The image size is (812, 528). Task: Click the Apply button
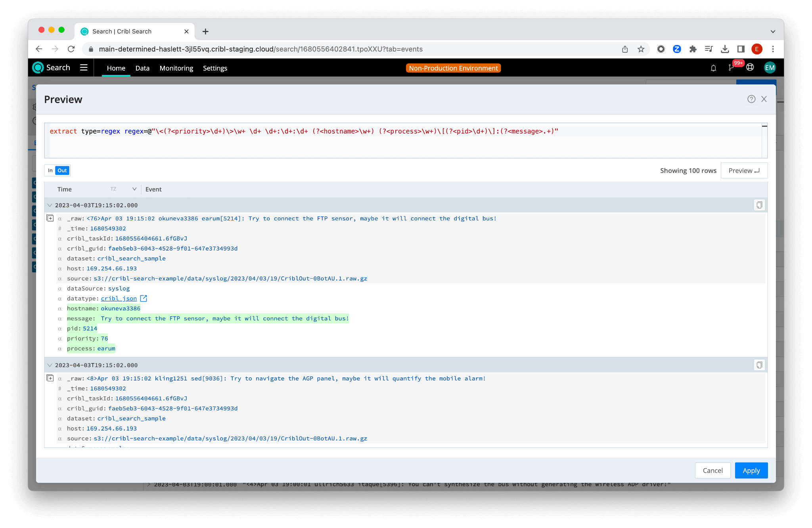tap(751, 471)
